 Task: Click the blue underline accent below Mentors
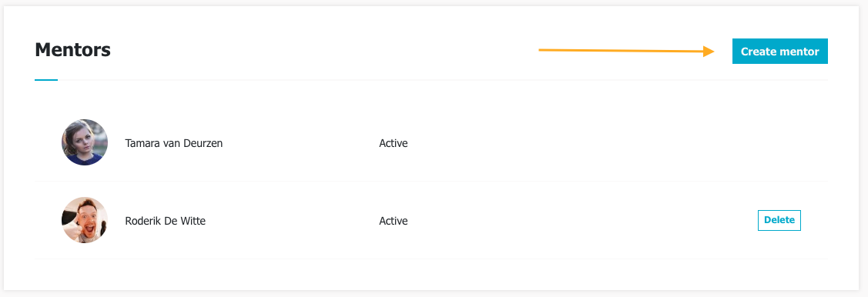[46, 80]
